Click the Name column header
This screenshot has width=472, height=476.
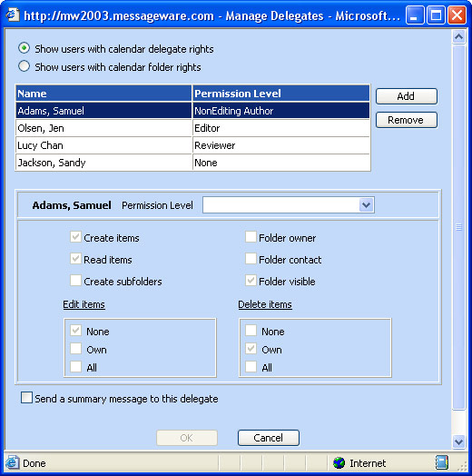pos(103,94)
